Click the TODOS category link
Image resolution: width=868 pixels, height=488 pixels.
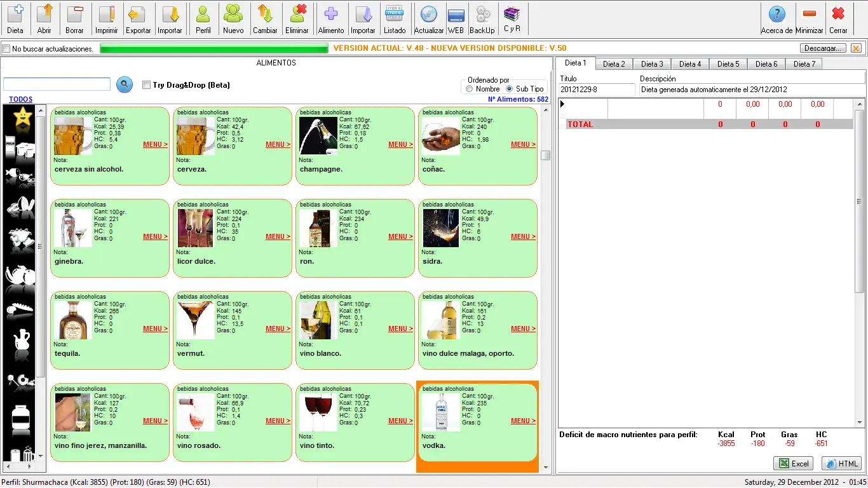[x=20, y=100]
